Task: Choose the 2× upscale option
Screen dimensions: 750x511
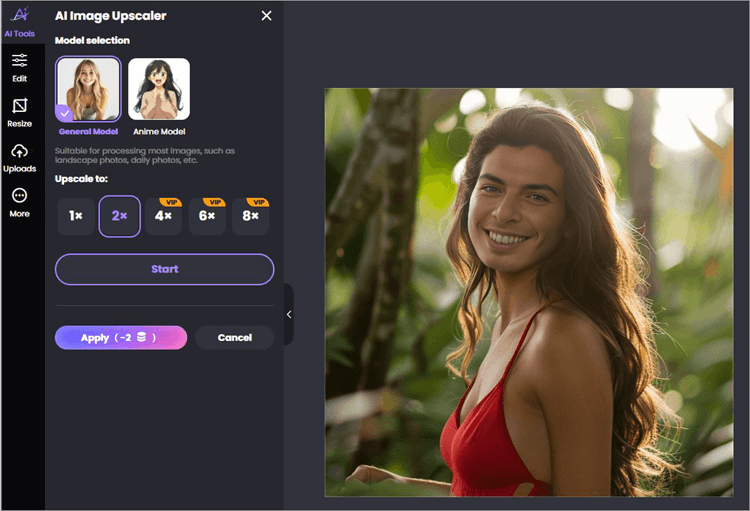Action: point(119,216)
